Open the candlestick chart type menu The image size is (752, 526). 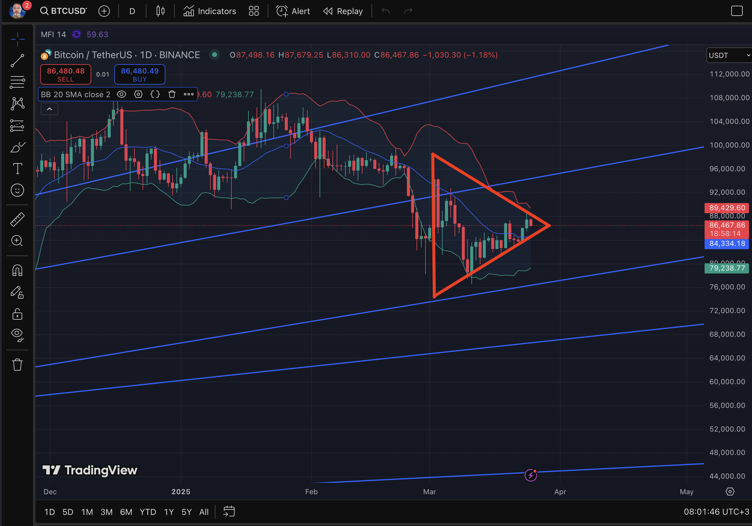tap(160, 11)
